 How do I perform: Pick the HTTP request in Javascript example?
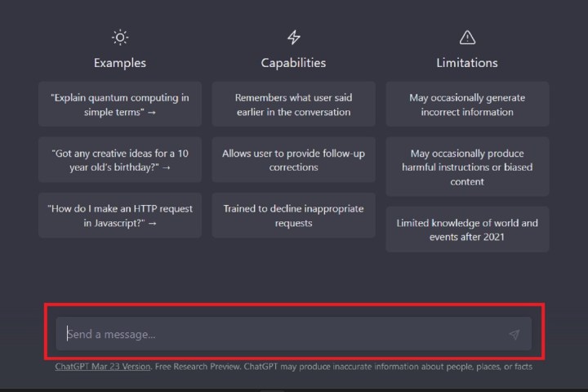[x=120, y=216]
